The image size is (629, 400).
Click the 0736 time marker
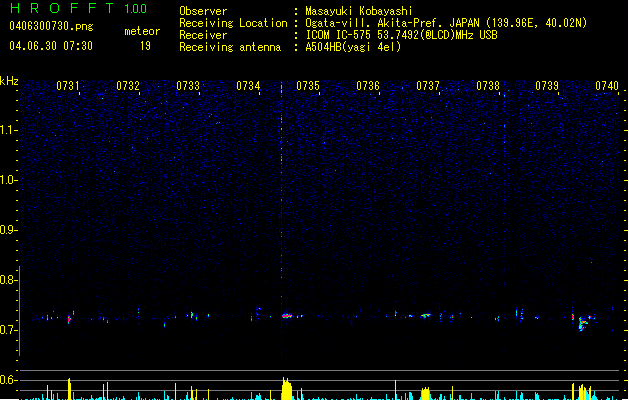tap(368, 86)
